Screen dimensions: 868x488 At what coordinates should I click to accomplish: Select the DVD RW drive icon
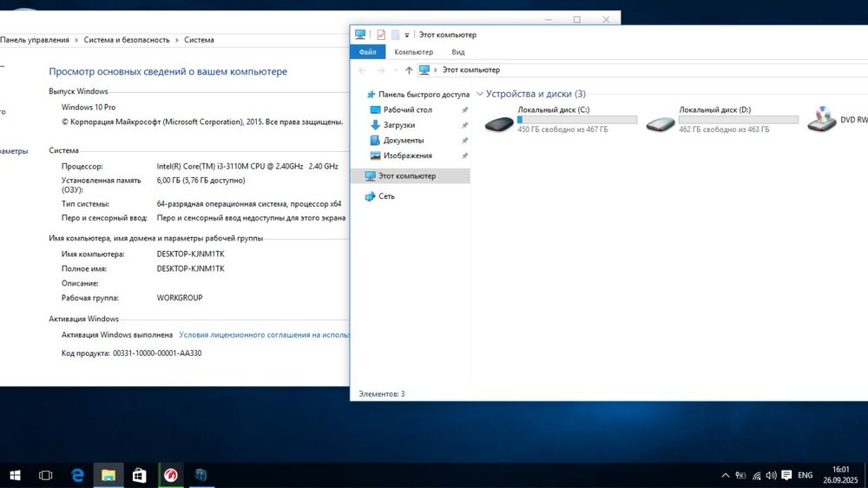822,119
